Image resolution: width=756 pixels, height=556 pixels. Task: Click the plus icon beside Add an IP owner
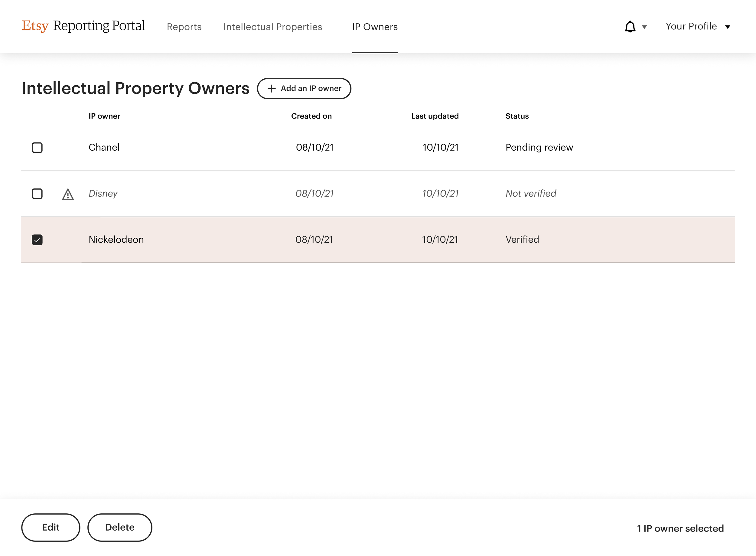271,89
